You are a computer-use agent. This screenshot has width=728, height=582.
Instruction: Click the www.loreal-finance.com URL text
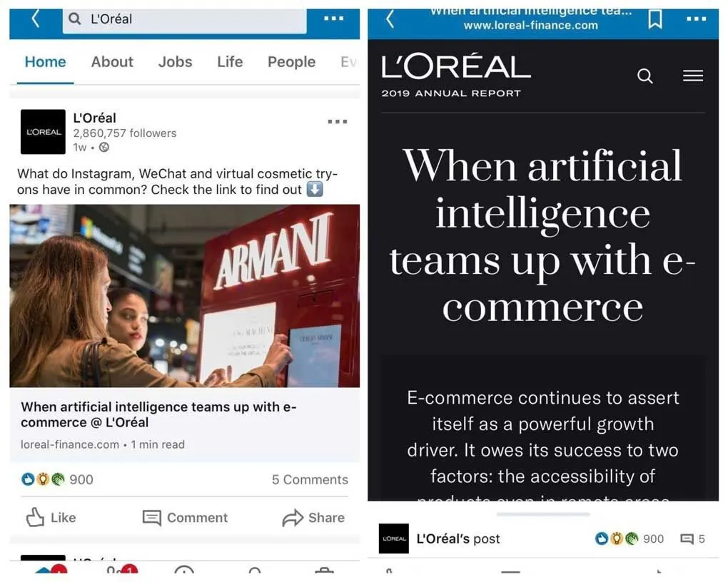531,26
